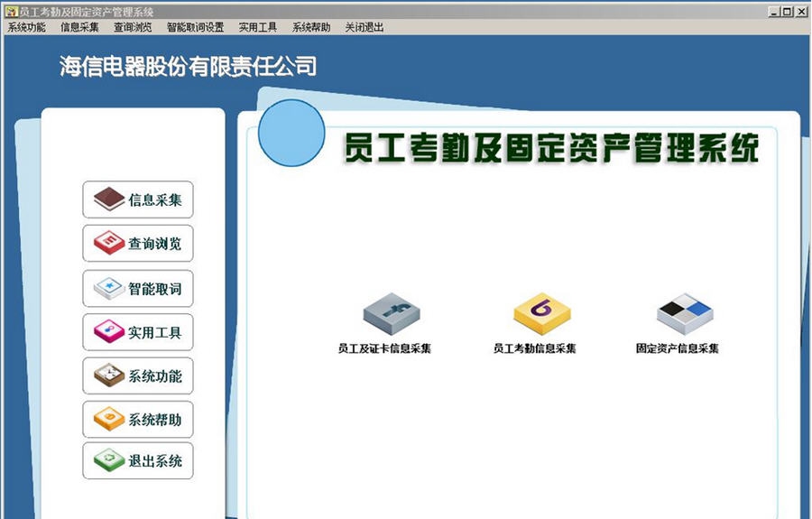
Task: Click the 信息采集 sidebar button
Action: pyautogui.click(x=138, y=199)
